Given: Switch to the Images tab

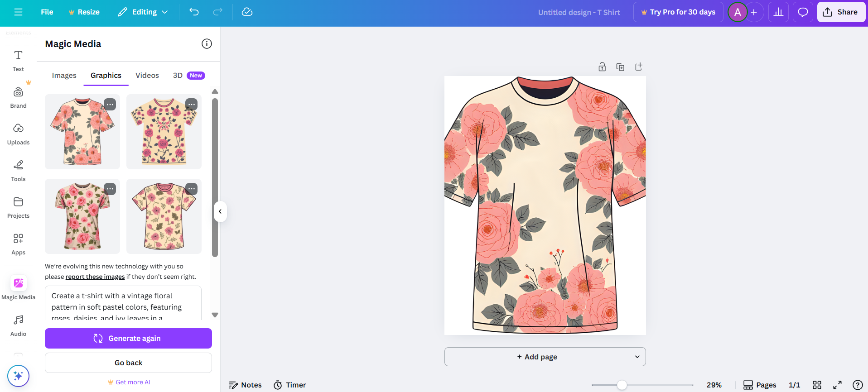Looking at the screenshot, I should click(64, 76).
